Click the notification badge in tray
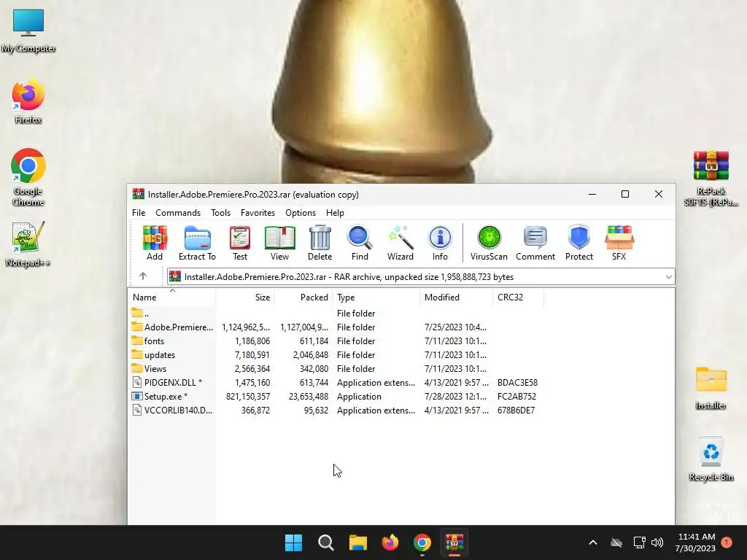 (x=727, y=542)
